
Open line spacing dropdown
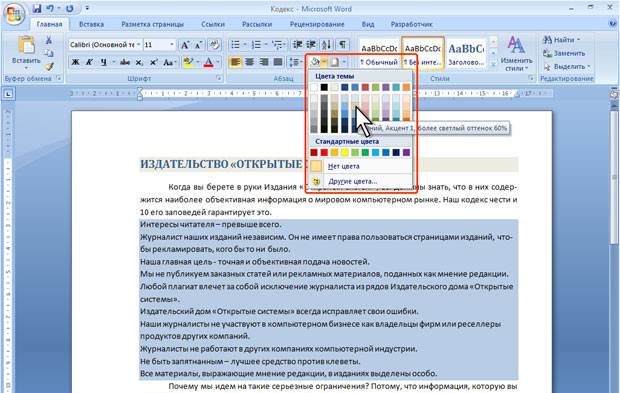tap(296, 62)
